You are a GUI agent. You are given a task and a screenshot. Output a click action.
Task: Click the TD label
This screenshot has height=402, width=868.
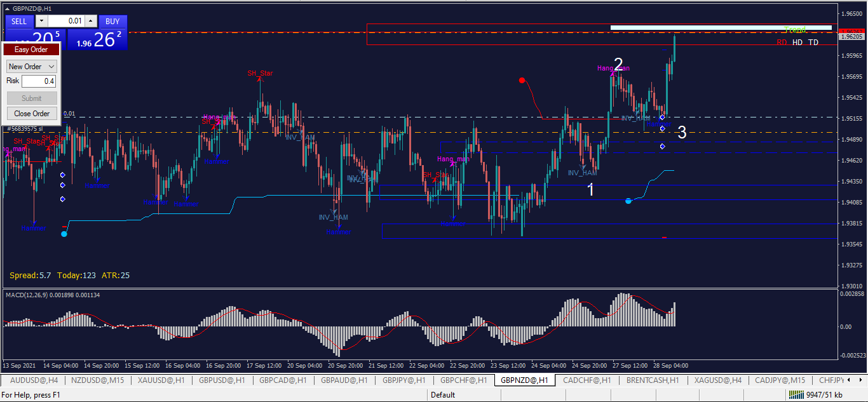(x=813, y=43)
